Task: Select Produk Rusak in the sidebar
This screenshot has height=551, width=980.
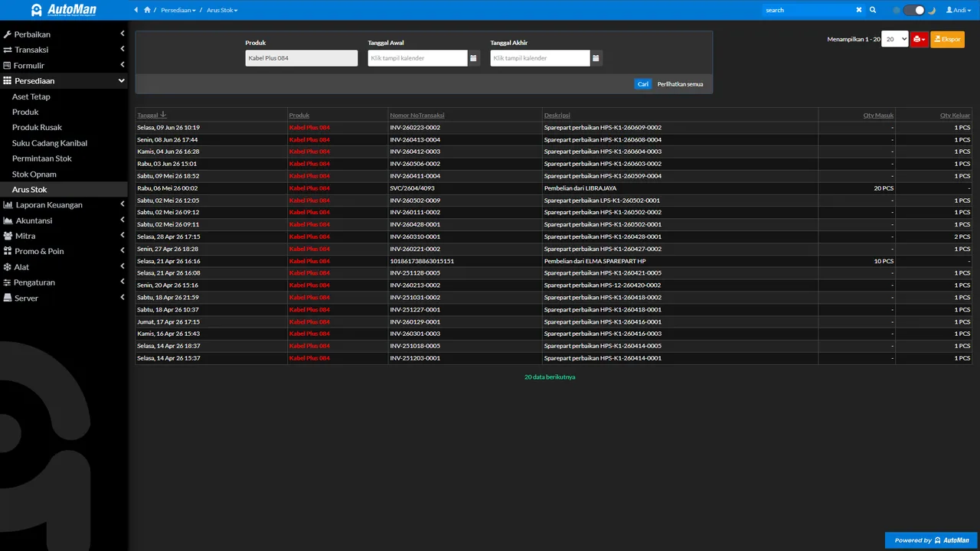Action: 37,128
